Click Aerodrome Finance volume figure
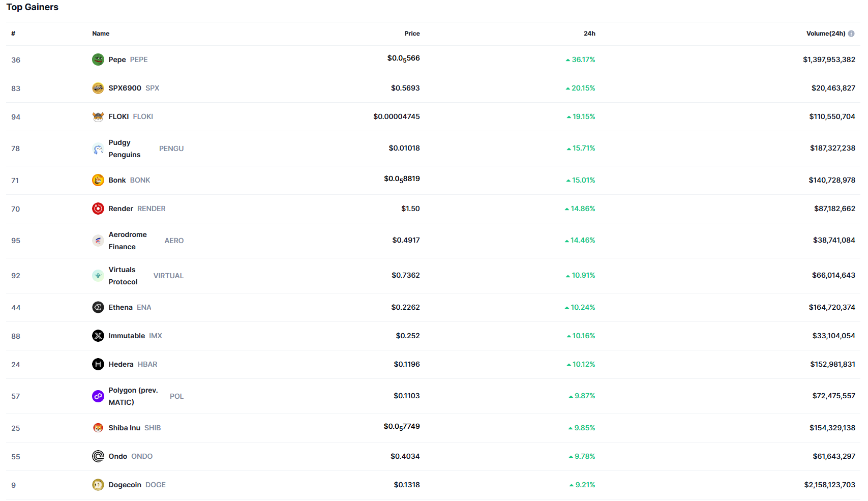This screenshot has width=868, height=501. click(x=833, y=240)
